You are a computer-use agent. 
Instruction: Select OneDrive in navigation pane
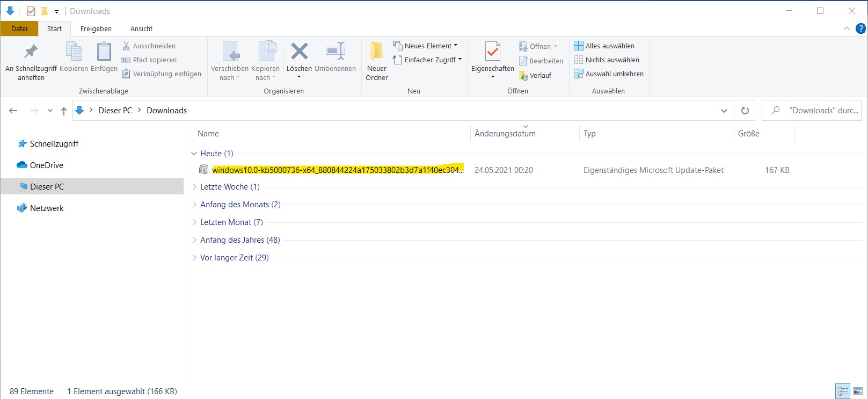(47, 165)
